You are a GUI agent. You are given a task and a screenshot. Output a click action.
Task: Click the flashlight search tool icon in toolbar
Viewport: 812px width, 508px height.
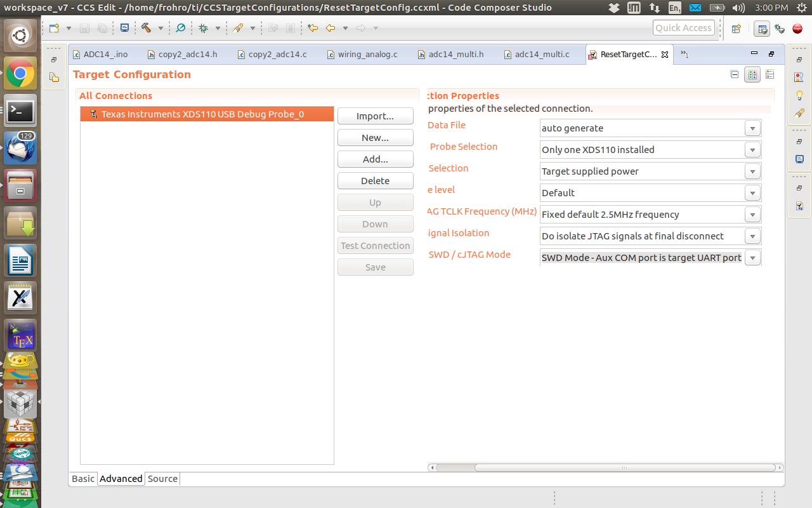coord(238,28)
